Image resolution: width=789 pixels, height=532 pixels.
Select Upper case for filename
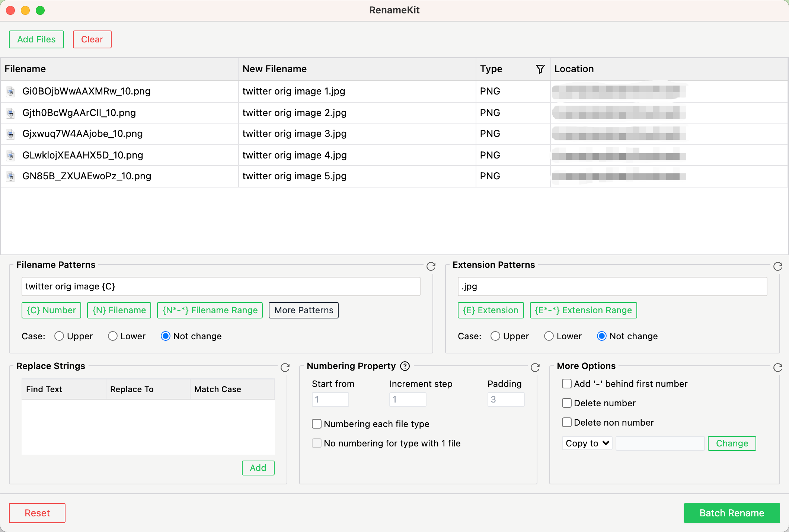(x=59, y=336)
